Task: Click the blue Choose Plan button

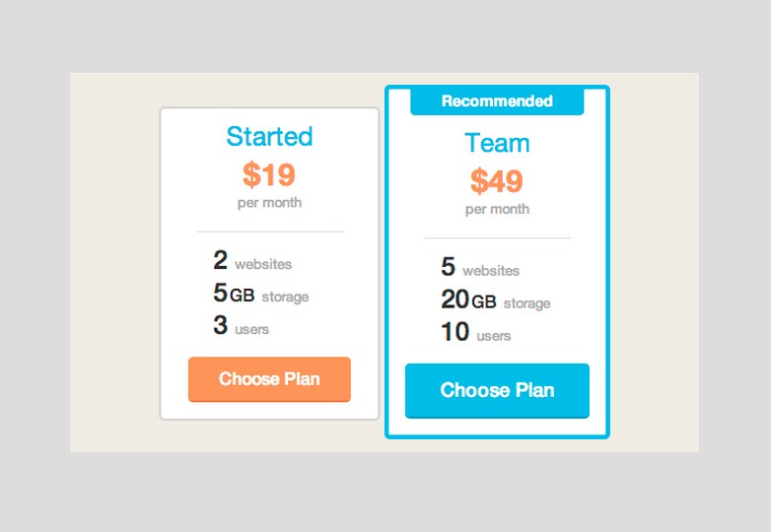Action: [497, 390]
